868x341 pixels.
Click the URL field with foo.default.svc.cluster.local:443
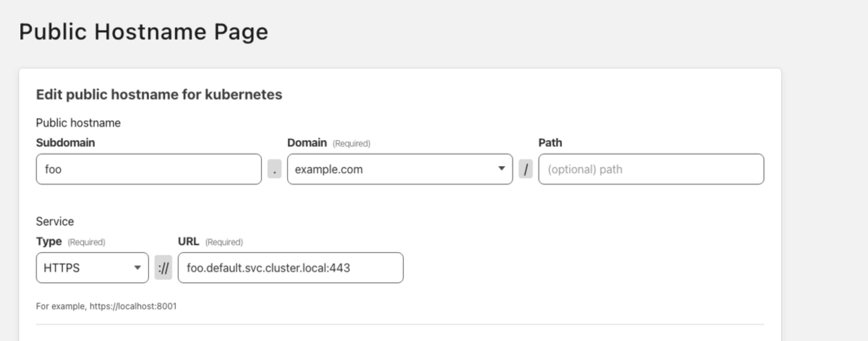pyautogui.click(x=290, y=268)
